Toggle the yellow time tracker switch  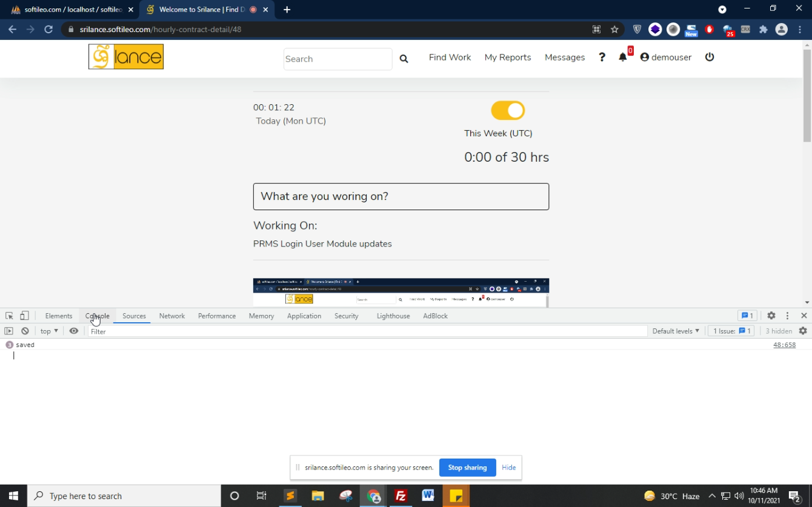(508, 110)
